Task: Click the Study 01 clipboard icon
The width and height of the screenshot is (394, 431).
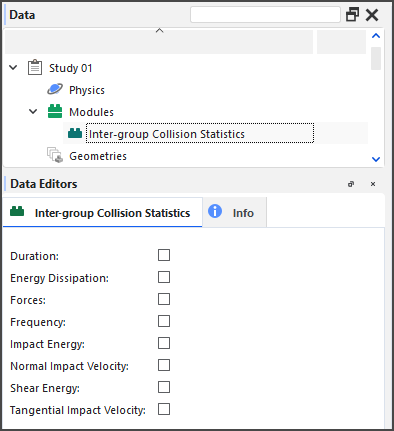Action: [x=35, y=68]
